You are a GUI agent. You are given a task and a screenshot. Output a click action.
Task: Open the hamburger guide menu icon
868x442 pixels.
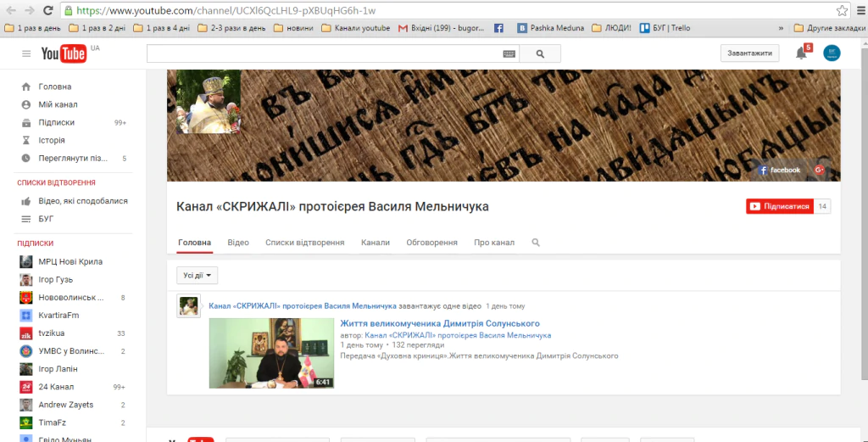pos(26,53)
